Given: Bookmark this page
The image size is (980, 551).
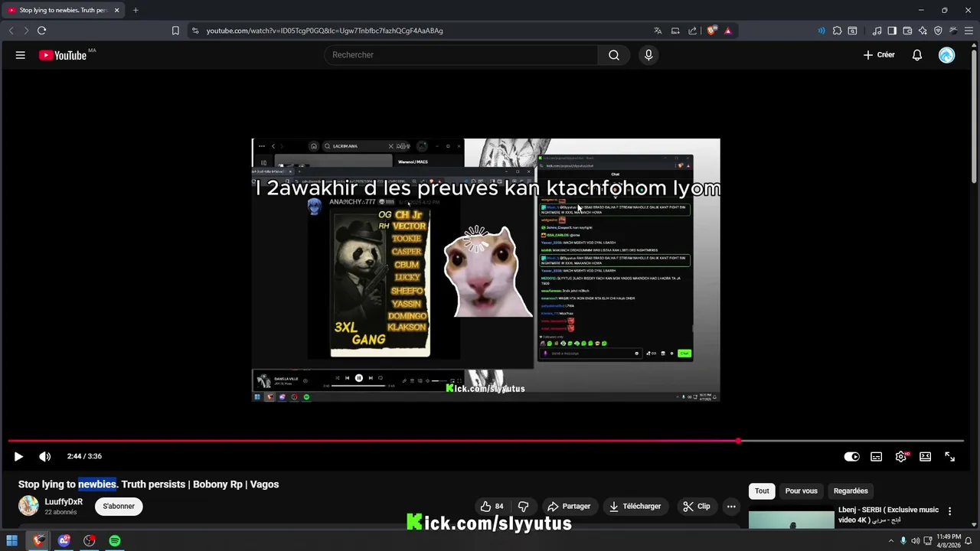Looking at the screenshot, I should [175, 31].
